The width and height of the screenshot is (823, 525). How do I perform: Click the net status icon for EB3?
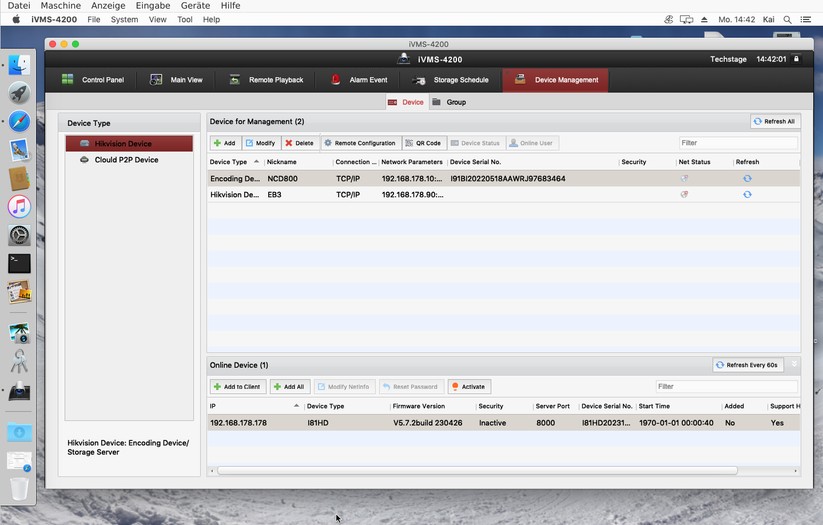(x=684, y=194)
